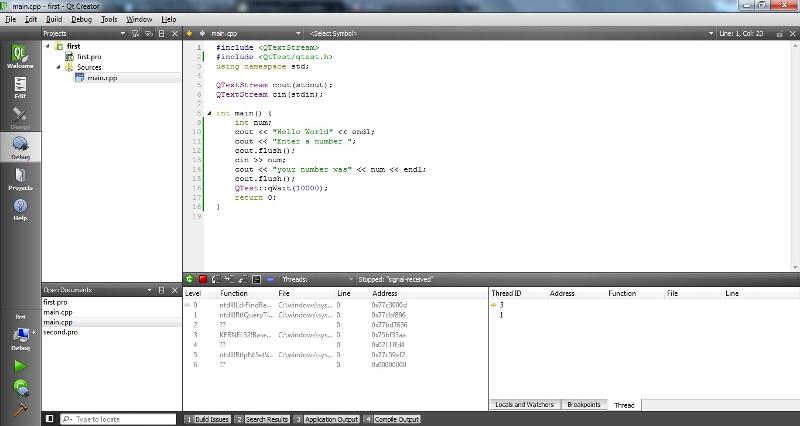The width and height of the screenshot is (800, 426).
Task: Select first.pro in Open Documents list
Action: 55,302
